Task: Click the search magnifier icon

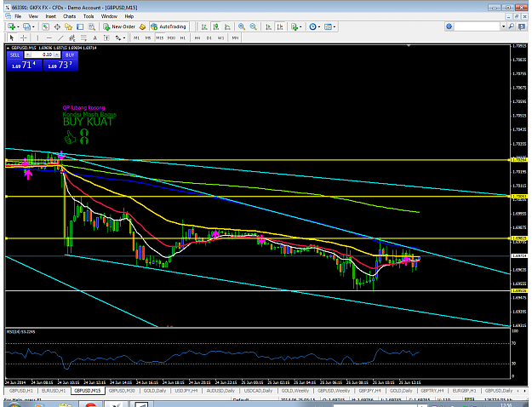Action: click(x=511, y=26)
